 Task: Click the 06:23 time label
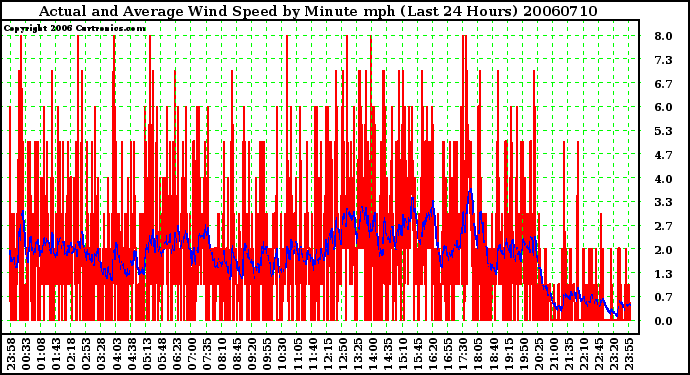(176, 354)
